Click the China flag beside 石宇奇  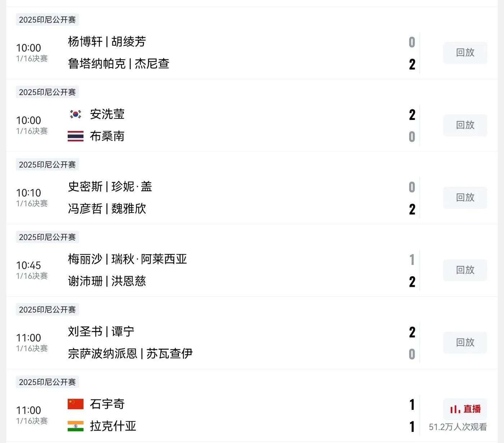[x=76, y=404]
